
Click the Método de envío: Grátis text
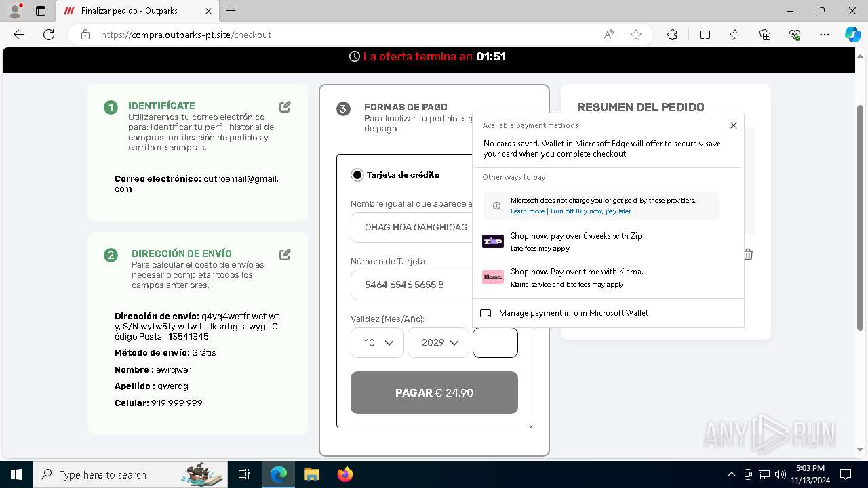point(165,353)
